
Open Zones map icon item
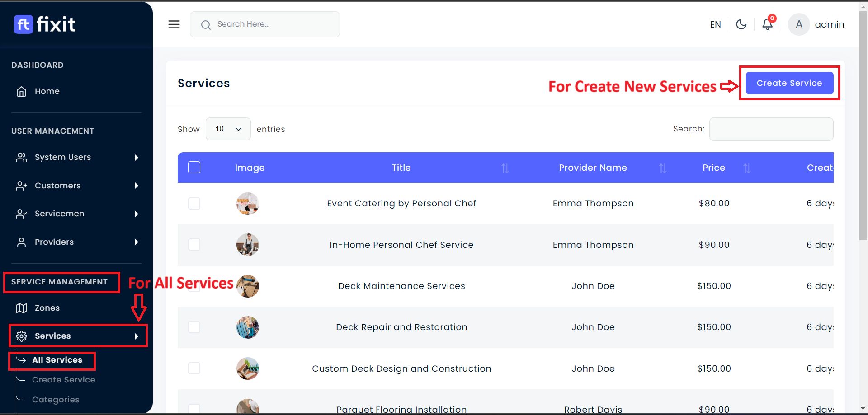pyautogui.click(x=47, y=308)
